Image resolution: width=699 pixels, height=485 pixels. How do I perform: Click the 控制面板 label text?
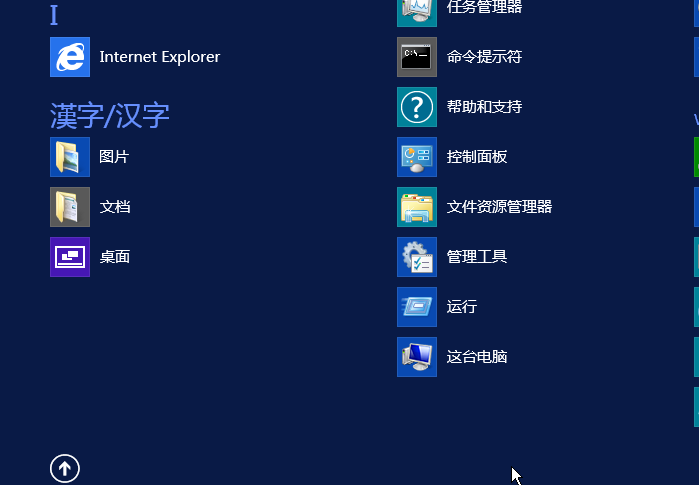click(x=477, y=157)
